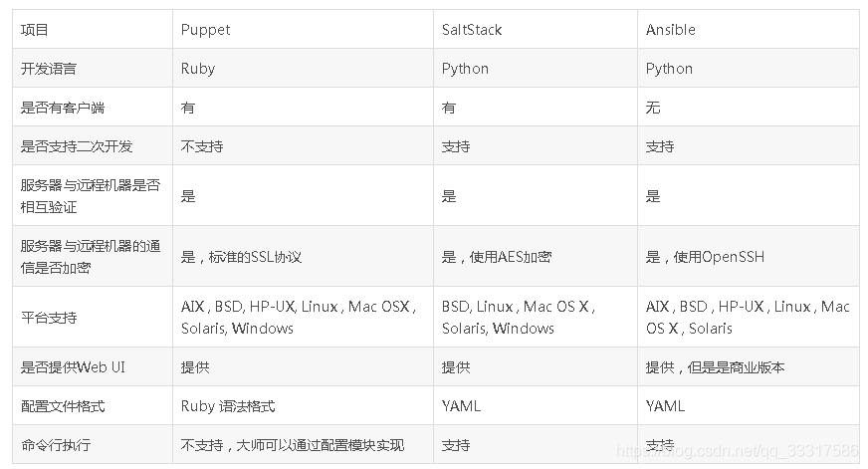This screenshot has height=469, width=868.
Task: Click the blog.csdn.net watermark link
Action: 738,451
